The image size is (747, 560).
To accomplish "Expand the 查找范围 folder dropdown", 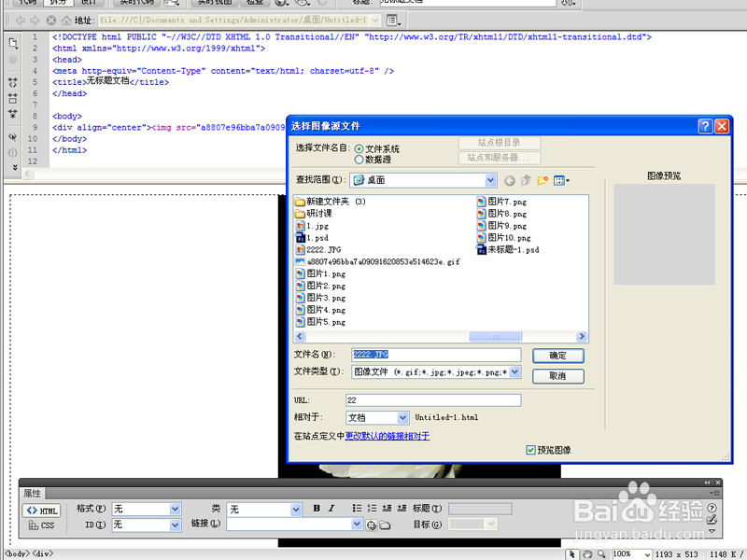I will [x=490, y=180].
